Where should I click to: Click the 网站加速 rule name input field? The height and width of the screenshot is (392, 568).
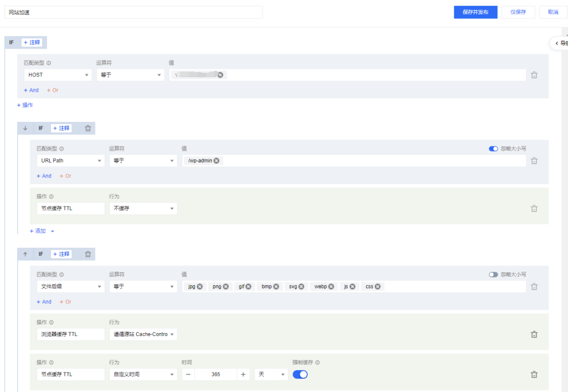(132, 11)
